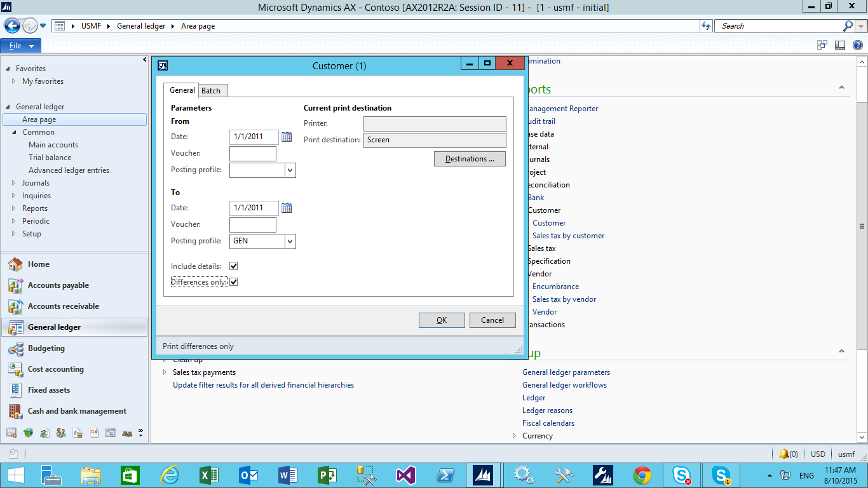868x488 pixels.
Task: Open PowerShell from the taskbar
Action: tap(445, 475)
